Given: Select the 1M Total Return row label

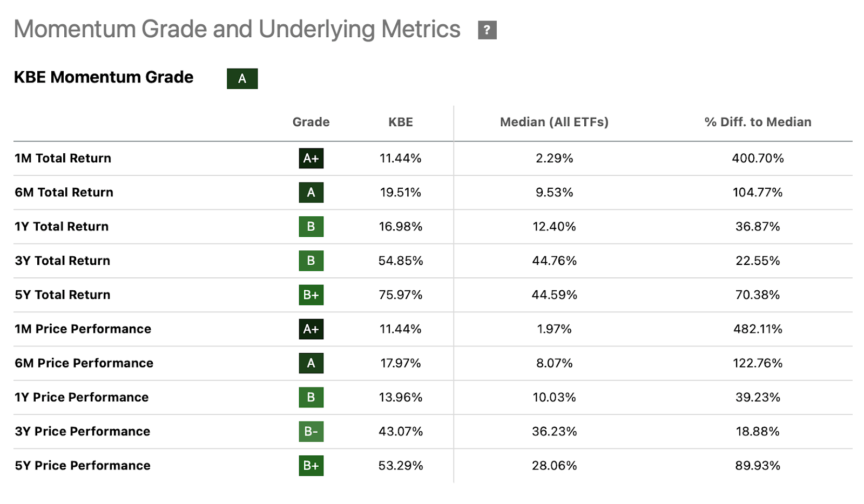Looking at the screenshot, I should click(x=63, y=159).
